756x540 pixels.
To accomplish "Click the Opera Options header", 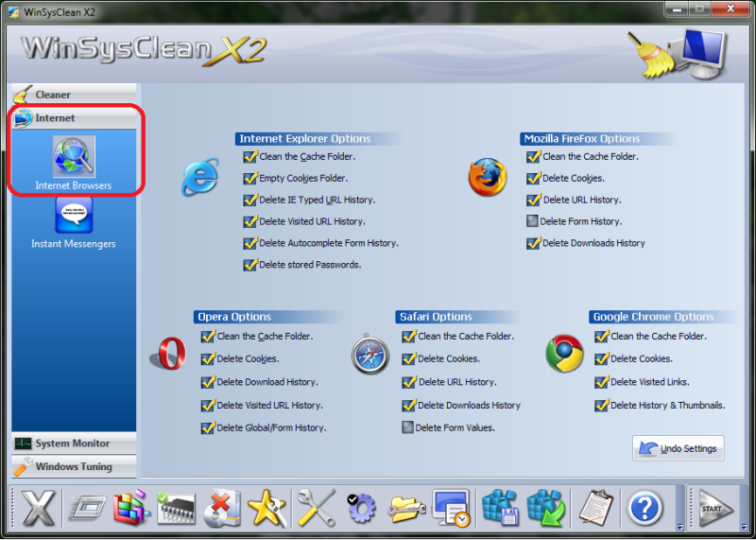I will coord(268,317).
